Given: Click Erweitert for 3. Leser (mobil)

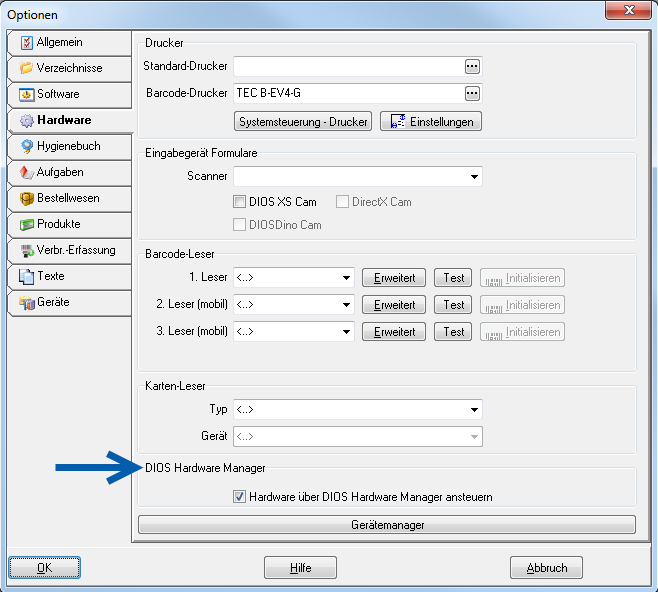Looking at the screenshot, I should click(x=394, y=331).
